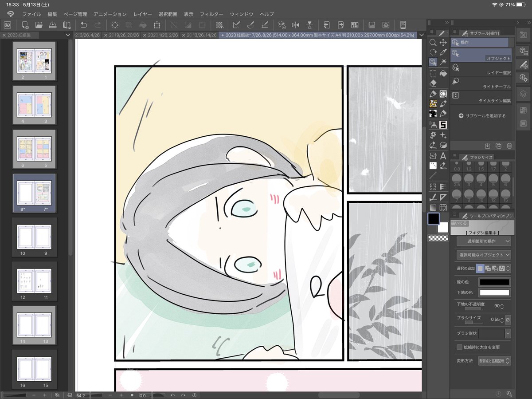Select main black drawing color swatch
532x399 pixels.
433,219
